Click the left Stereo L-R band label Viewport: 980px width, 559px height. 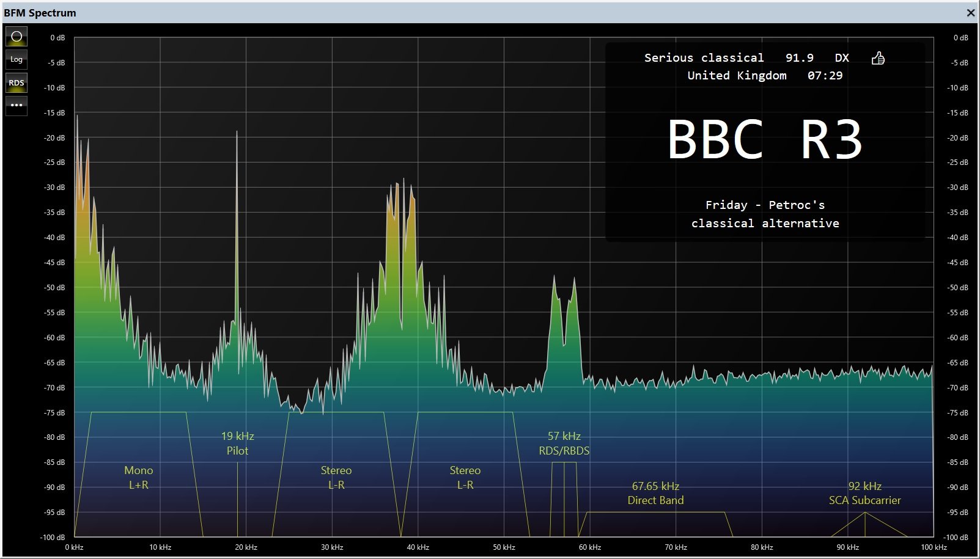click(336, 478)
